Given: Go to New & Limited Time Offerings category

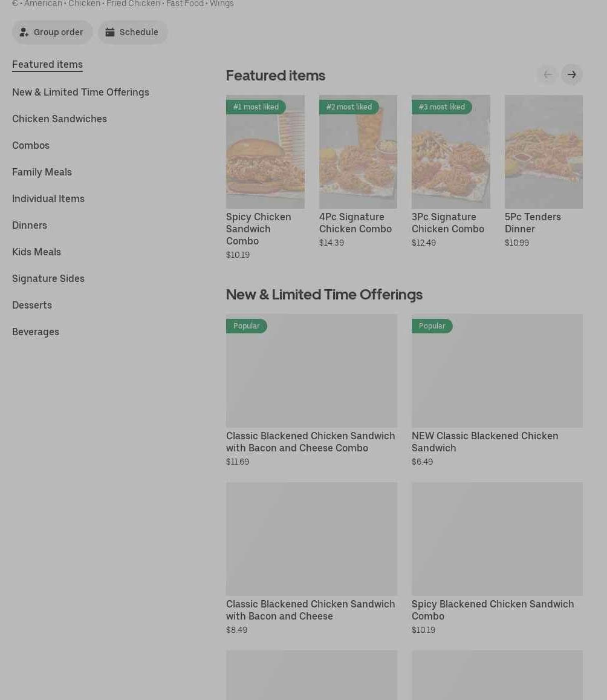Looking at the screenshot, I should 80,92.
